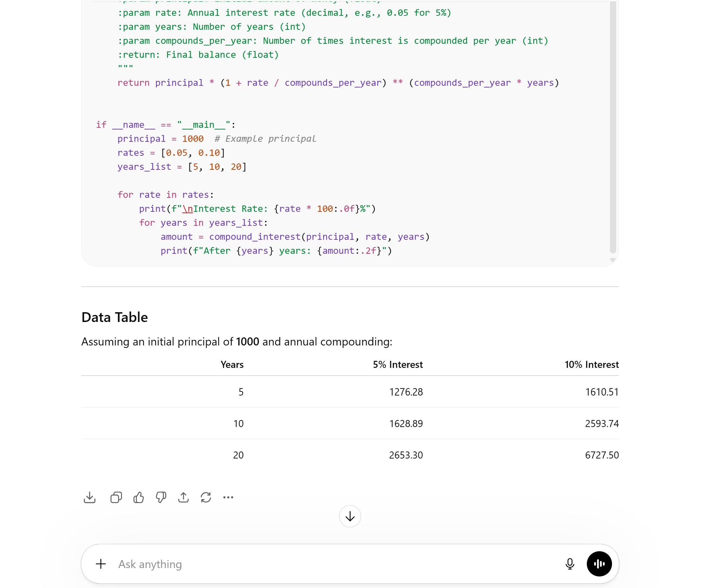Start dictation with the microphone icon
The height and width of the screenshot is (588, 709).
click(570, 564)
